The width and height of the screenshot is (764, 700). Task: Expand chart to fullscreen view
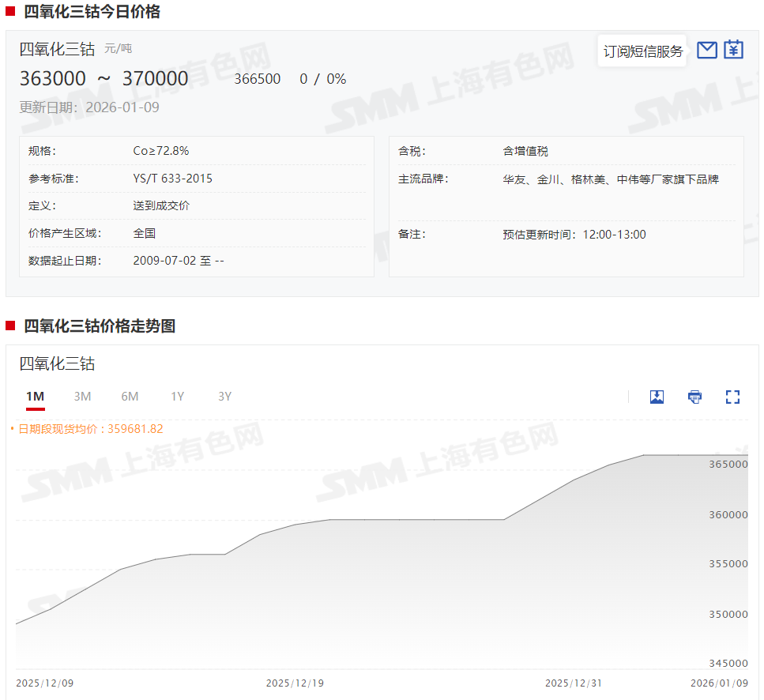point(732,397)
